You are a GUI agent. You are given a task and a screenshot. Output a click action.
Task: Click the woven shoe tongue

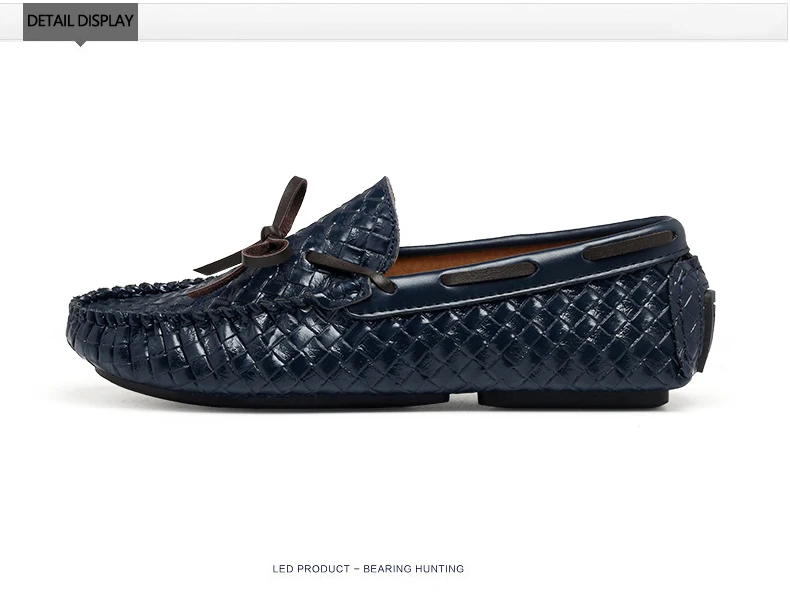point(353,227)
